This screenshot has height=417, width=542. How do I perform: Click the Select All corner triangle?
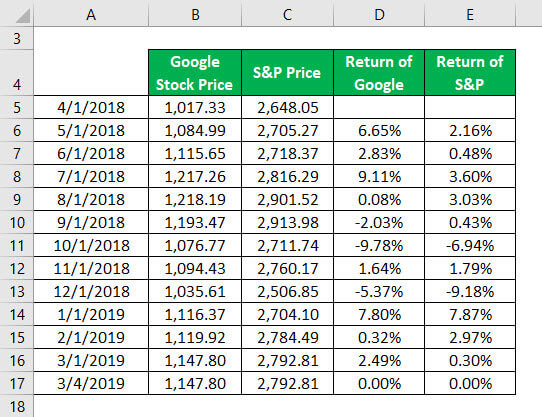(x=23, y=16)
